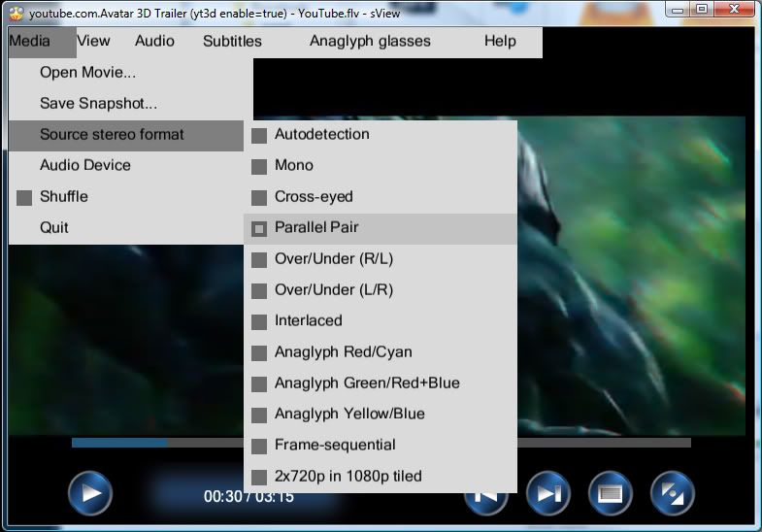Minimize the sView window
The image size is (762, 532).
click(678, 10)
